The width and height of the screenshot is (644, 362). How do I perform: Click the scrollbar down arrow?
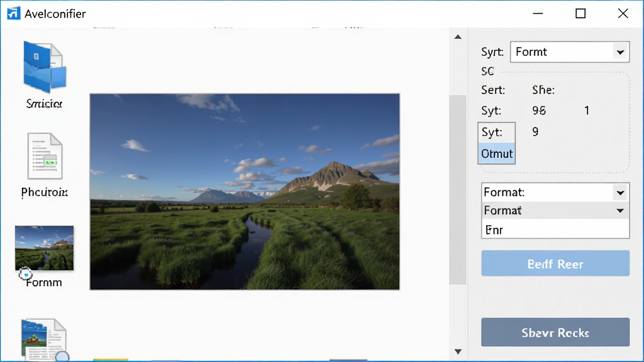pyautogui.click(x=458, y=352)
